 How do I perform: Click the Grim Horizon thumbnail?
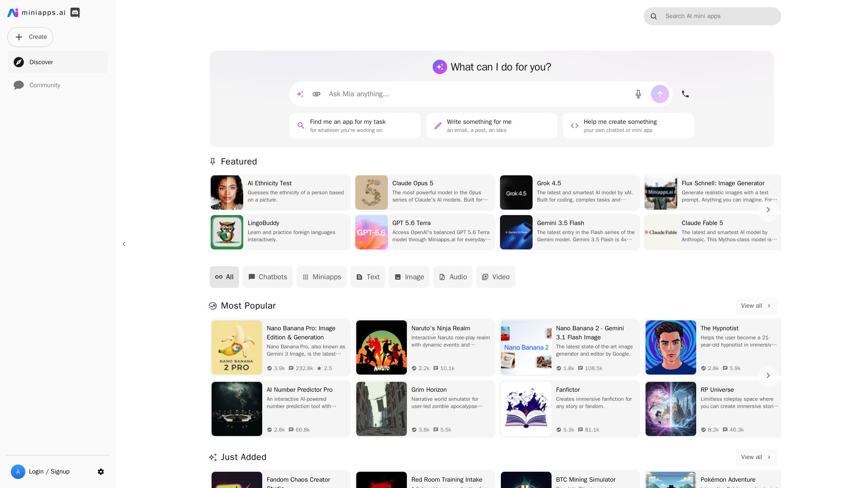[382, 409]
